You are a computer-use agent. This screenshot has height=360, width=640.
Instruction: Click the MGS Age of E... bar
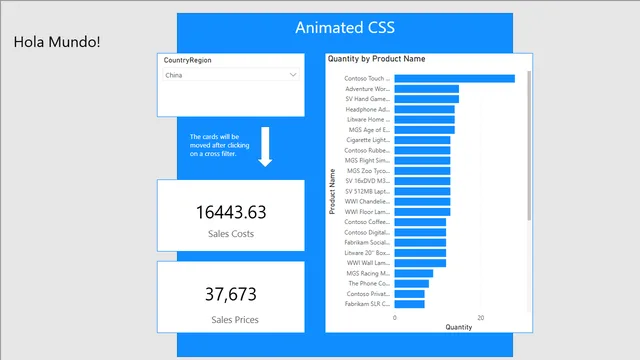(x=424, y=130)
